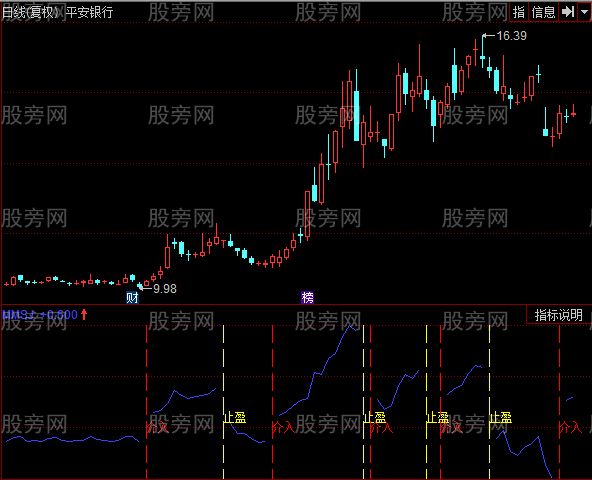Click the 财 marker below the chart
The image size is (592, 480).
tap(132, 298)
